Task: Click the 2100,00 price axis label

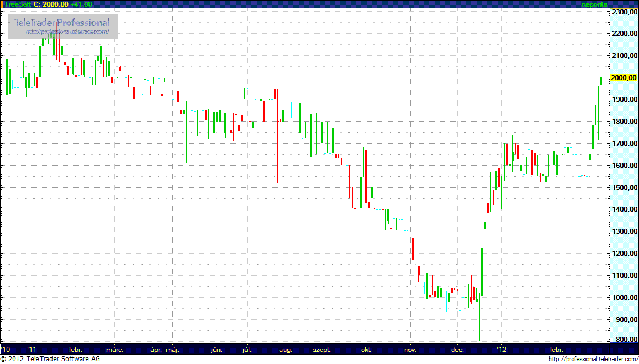Action: point(625,56)
